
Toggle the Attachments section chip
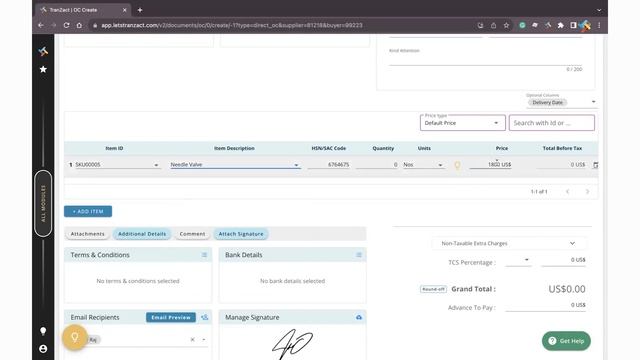click(87, 234)
